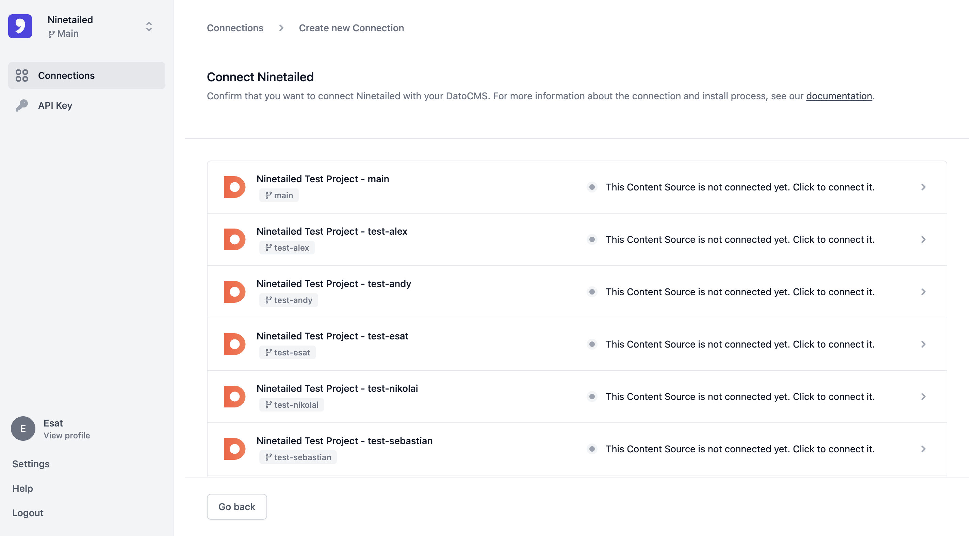The height and width of the screenshot is (536, 980).
Task: Click the test-alex branch tag
Action: [287, 248]
